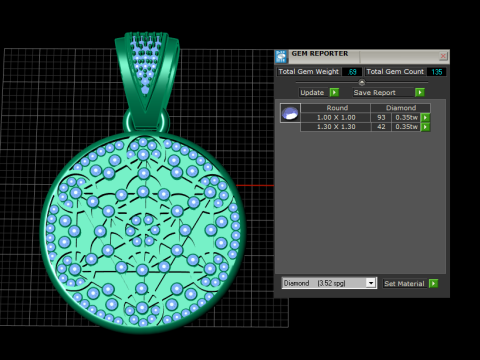The image size is (480, 360).
Task: Click the Total Gem Weight label
Action: 309,72
